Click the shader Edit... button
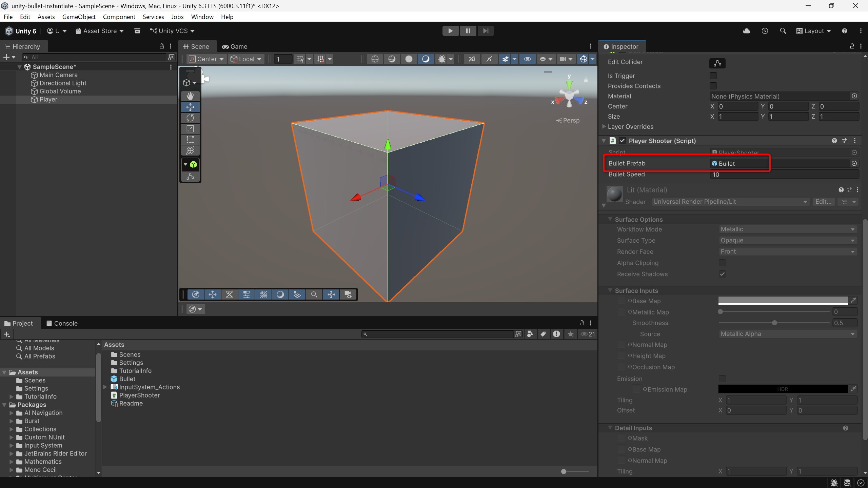This screenshot has width=868, height=488. [823, 202]
